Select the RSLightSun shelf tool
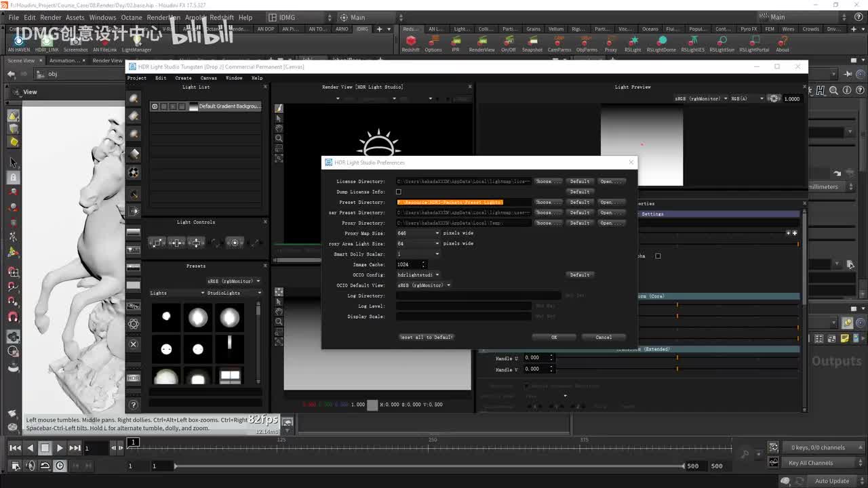This screenshot has height=488, width=868. click(722, 44)
